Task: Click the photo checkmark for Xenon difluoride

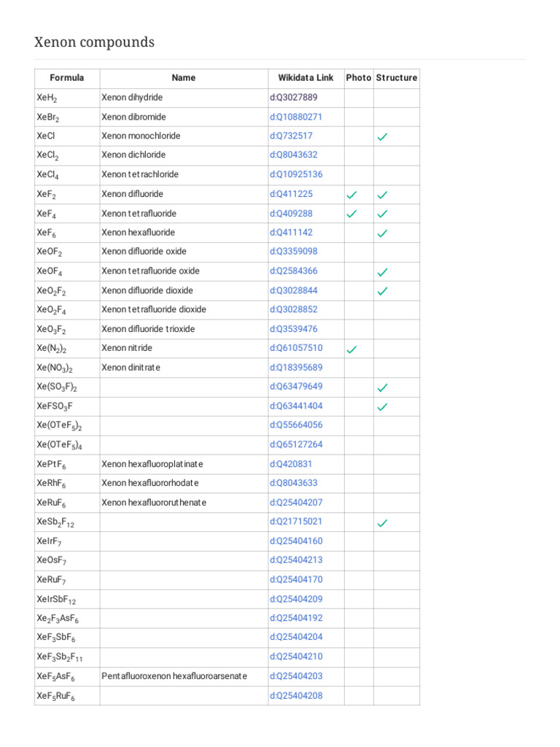Action: tap(351, 195)
